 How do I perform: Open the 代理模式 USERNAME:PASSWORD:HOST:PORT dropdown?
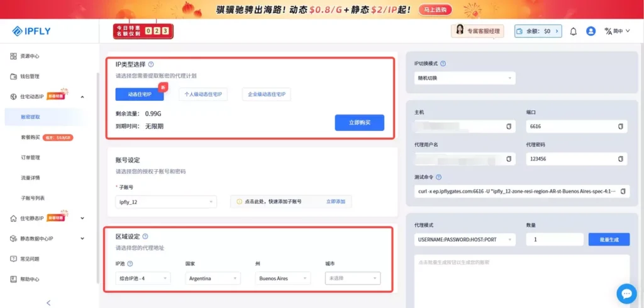[x=465, y=239]
